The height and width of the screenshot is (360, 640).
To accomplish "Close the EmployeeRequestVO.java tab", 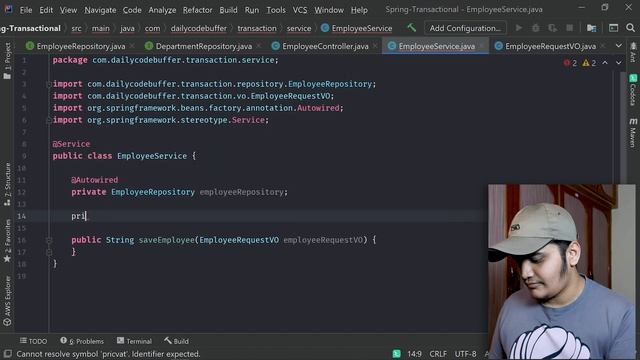I will 603,46.
